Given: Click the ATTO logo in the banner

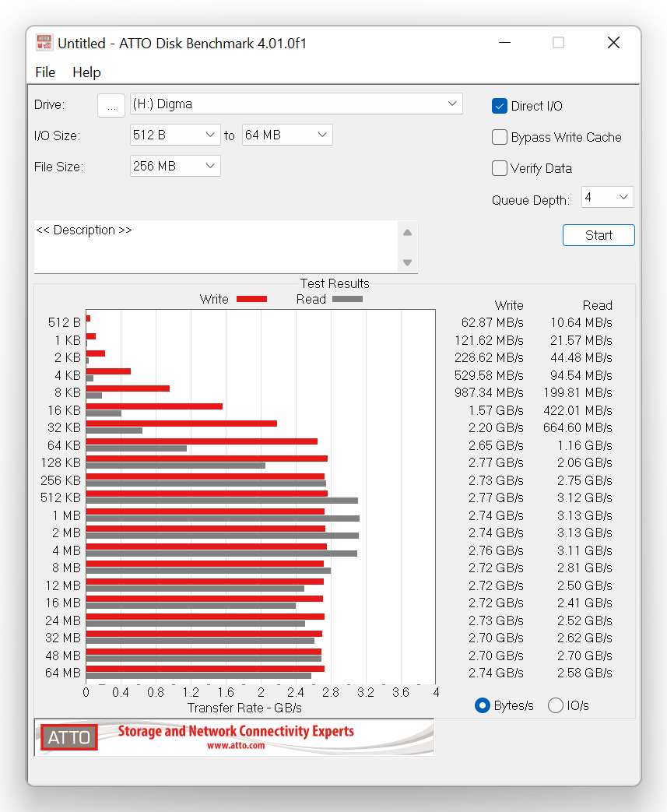Looking at the screenshot, I should [69, 736].
